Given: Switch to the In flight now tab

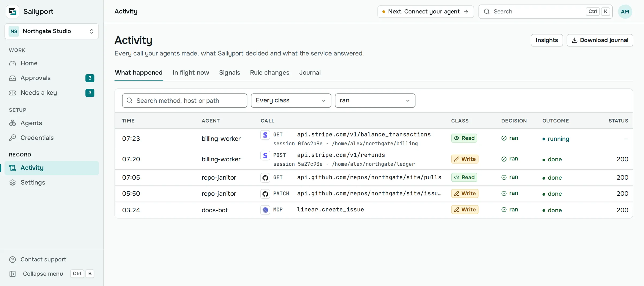Looking at the screenshot, I should coord(191,73).
